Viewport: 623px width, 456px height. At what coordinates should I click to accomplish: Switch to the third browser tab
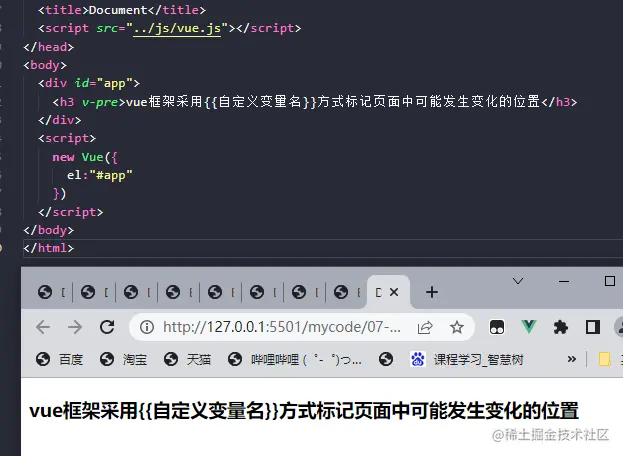137,292
